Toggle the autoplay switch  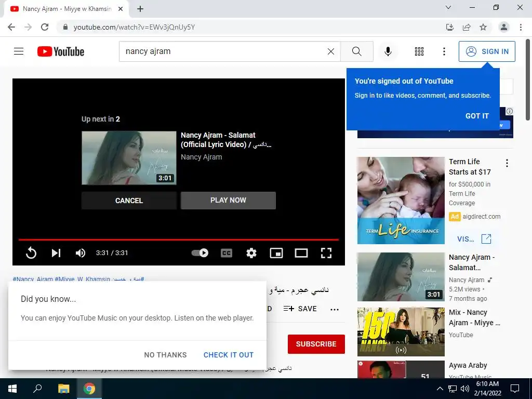point(200,253)
